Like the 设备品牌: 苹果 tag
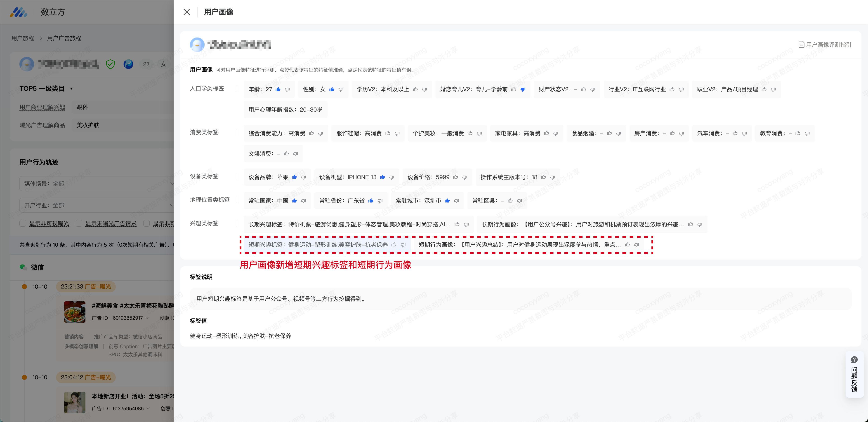Viewport: 868px width, 422px height. click(x=294, y=177)
